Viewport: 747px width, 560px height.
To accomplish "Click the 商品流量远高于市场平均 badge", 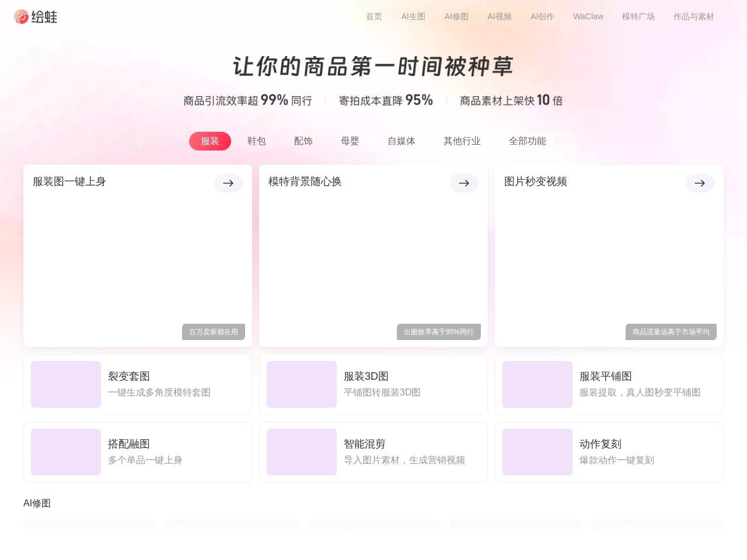I will coord(671,332).
